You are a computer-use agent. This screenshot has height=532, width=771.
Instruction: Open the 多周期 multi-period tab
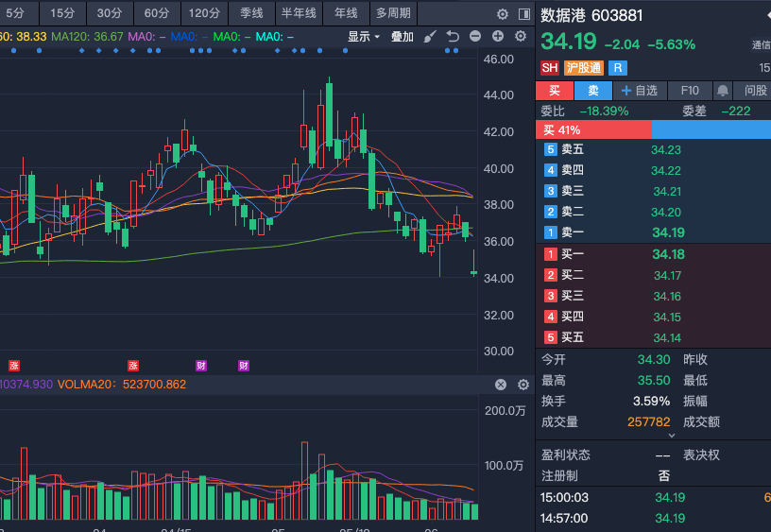pyautogui.click(x=393, y=13)
